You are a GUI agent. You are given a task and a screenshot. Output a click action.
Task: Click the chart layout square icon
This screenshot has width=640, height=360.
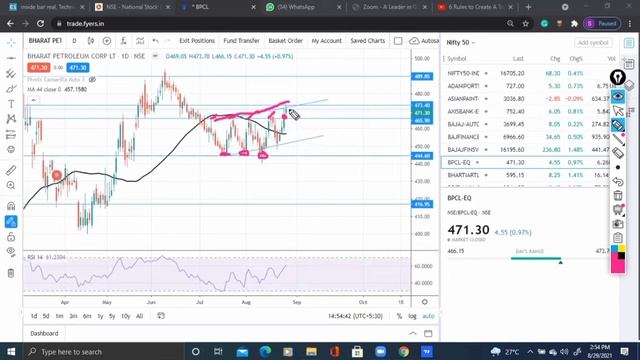[x=398, y=41]
